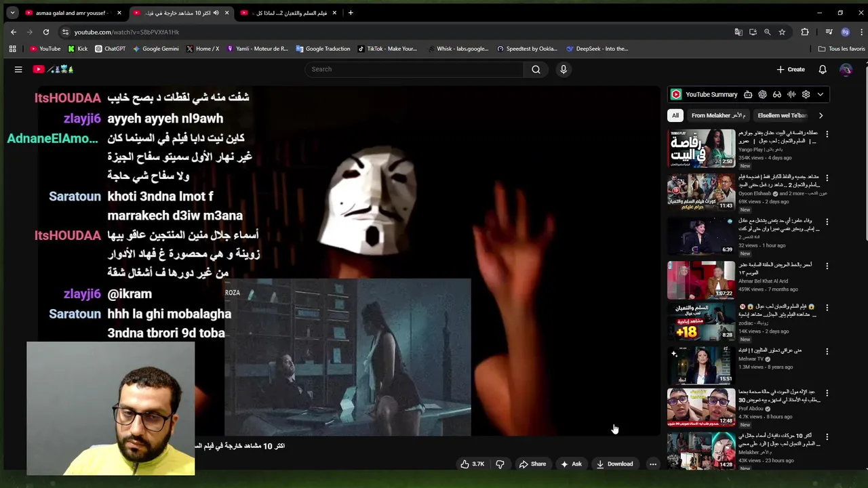Open the Google Gemini bookmark
This screenshot has height=488, width=868.
(155, 49)
